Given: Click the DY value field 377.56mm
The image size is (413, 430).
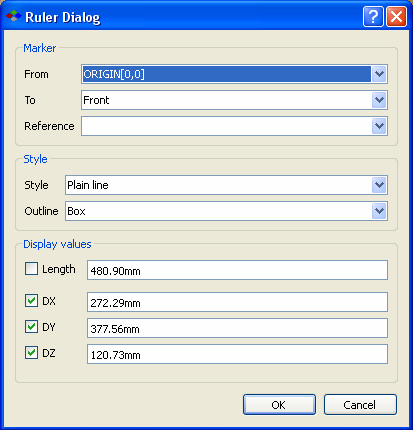Looking at the screenshot, I should click(x=237, y=328).
